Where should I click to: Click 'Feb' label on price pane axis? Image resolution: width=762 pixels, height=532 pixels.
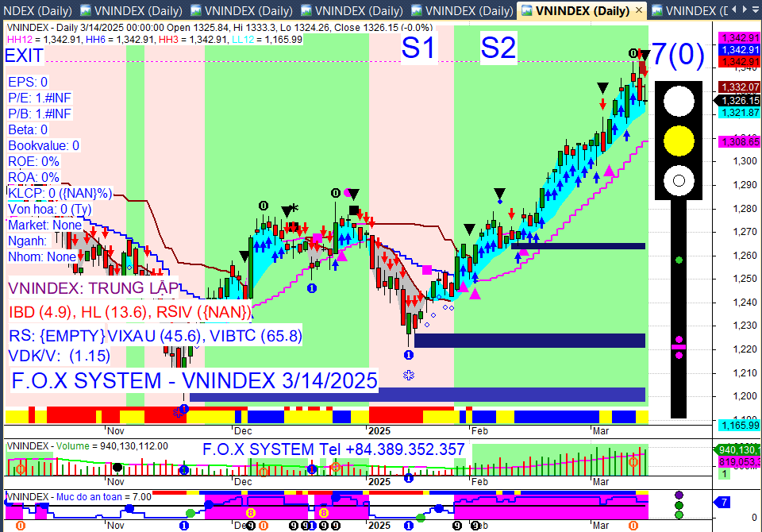[x=479, y=431]
